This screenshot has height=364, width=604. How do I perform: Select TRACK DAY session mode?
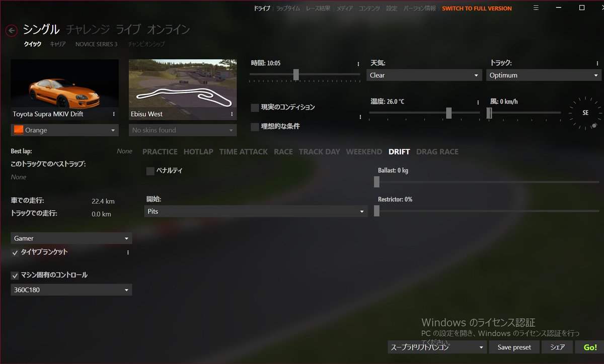320,152
